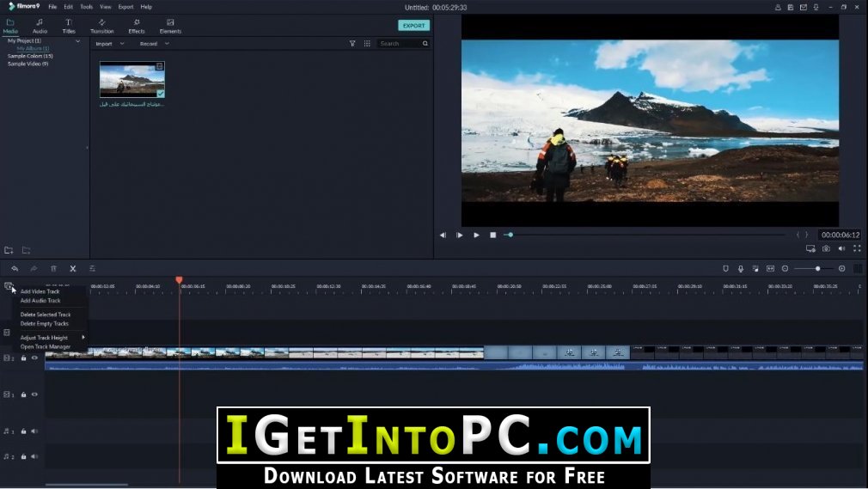
Task: Choose Open Track Manager
Action: pos(46,346)
